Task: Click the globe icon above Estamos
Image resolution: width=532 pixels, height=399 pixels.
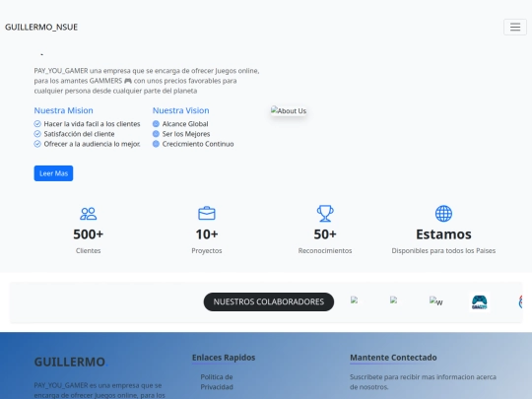Action: (443, 214)
